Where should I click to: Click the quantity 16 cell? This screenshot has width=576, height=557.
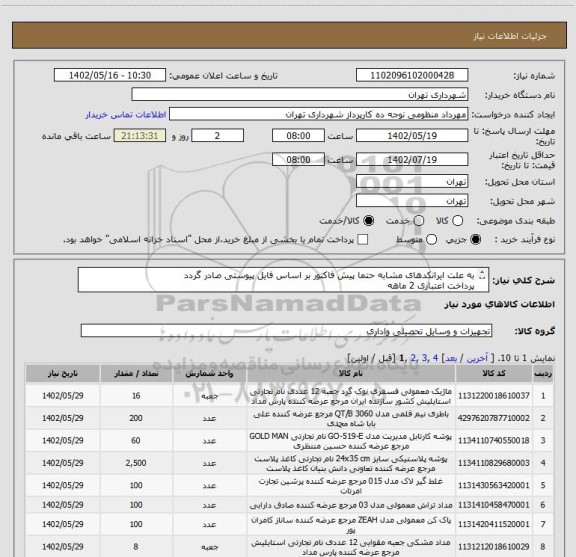[x=136, y=396]
